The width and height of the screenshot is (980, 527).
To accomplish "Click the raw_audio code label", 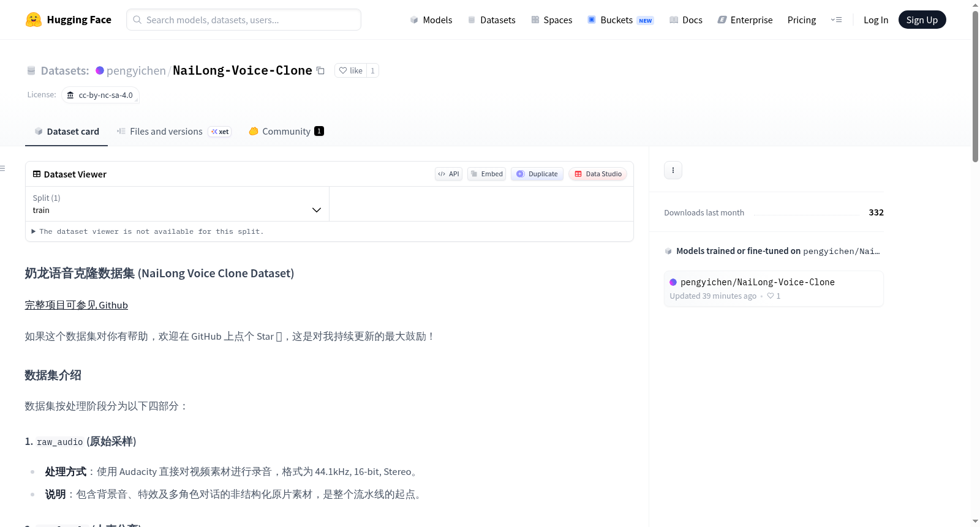I will pos(60,442).
